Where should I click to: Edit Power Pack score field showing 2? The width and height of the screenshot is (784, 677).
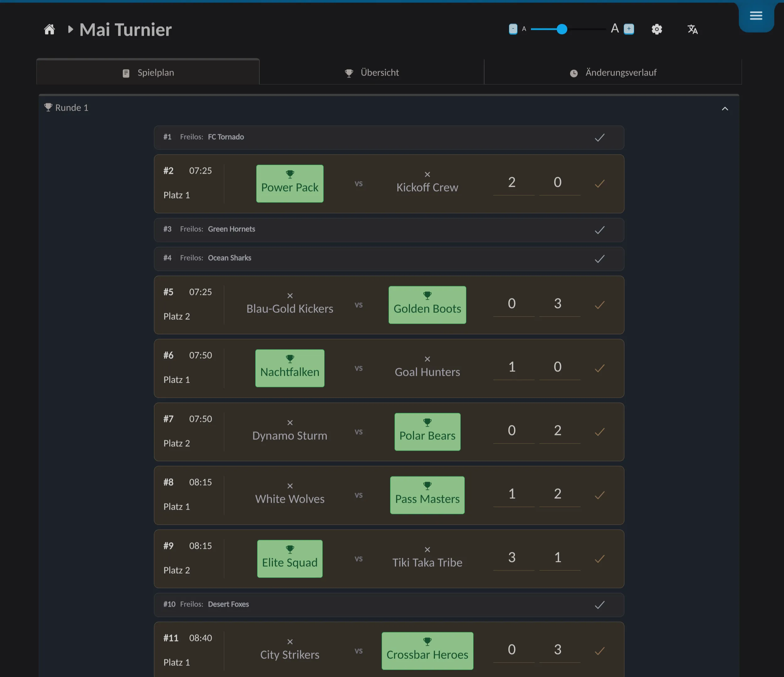pyautogui.click(x=514, y=183)
